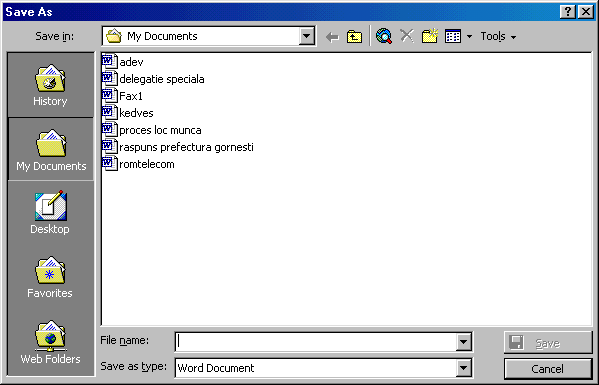This screenshot has height=385, width=599.
Task: Expand the Save as type dropdown
Action: (x=463, y=368)
